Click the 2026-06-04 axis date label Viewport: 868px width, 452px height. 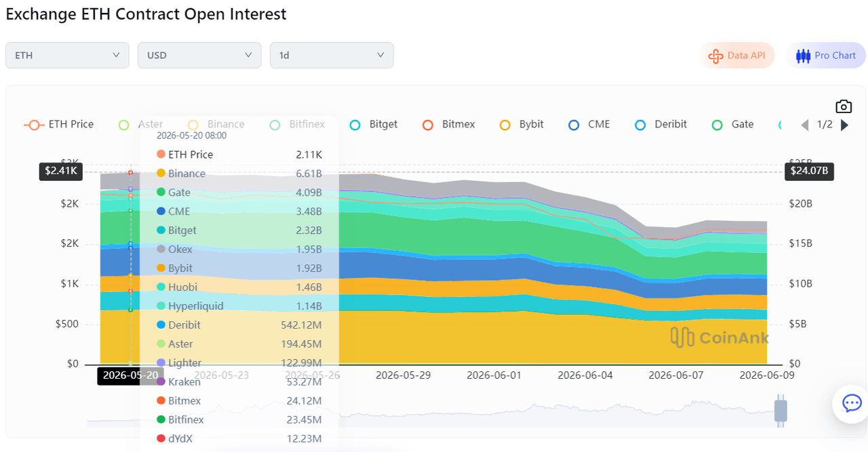(585, 375)
